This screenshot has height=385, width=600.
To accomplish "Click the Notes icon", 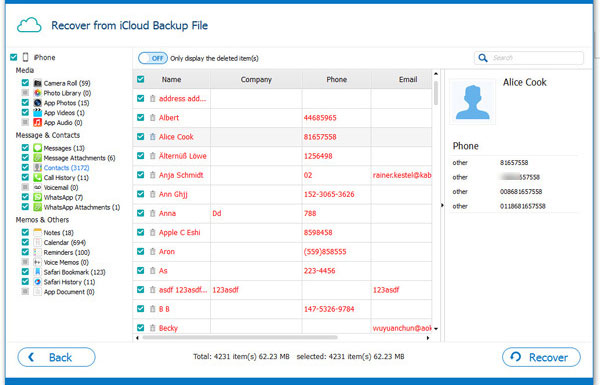I will click(38, 232).
